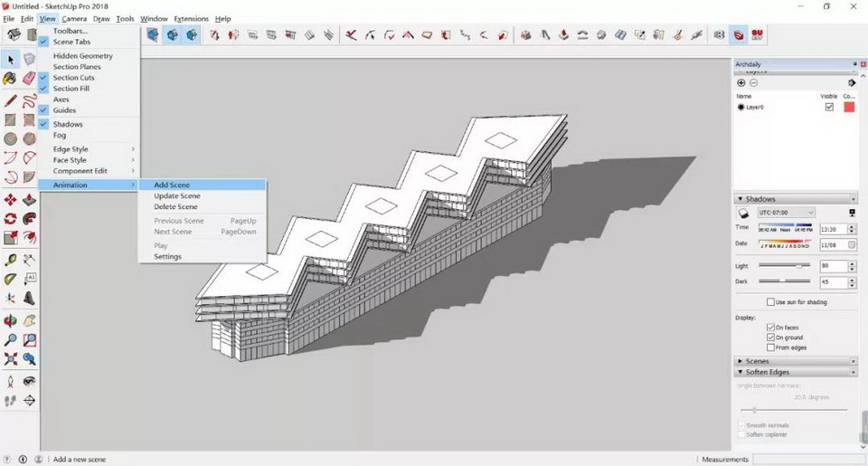This screenshot has width=868, height=466.
Task: Pick the Eraser tool
Action: [29, 80]
